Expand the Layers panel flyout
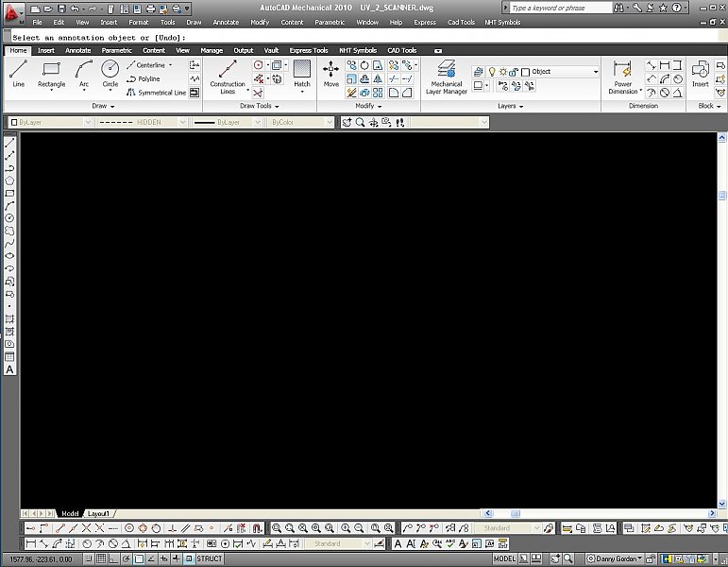The image size is (728, 567). click(510, 106)
